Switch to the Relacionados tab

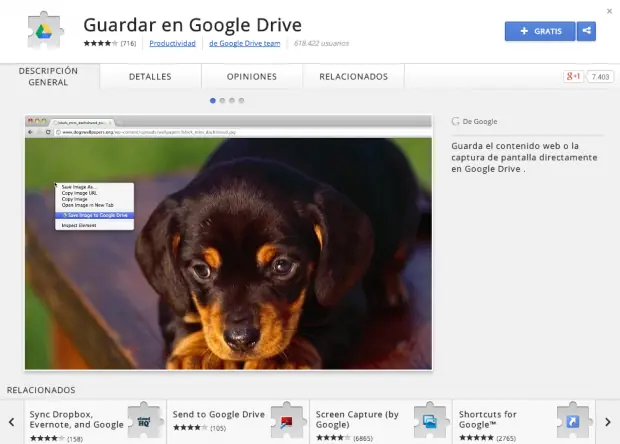click(353, 77)
